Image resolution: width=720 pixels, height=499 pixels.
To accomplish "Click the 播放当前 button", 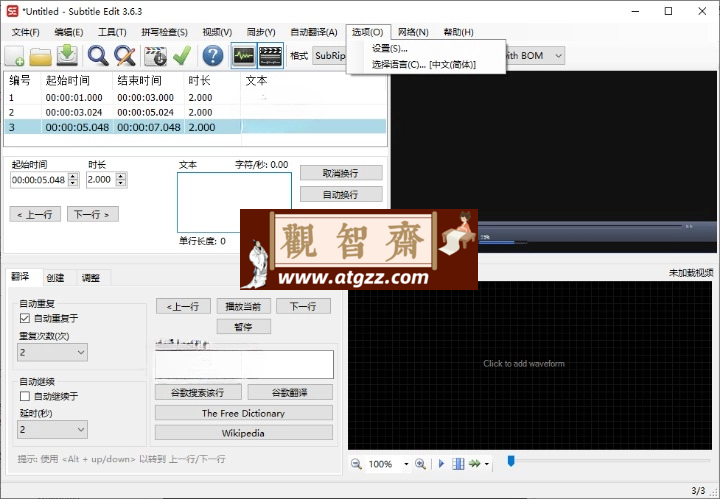I will pos(243,306).
